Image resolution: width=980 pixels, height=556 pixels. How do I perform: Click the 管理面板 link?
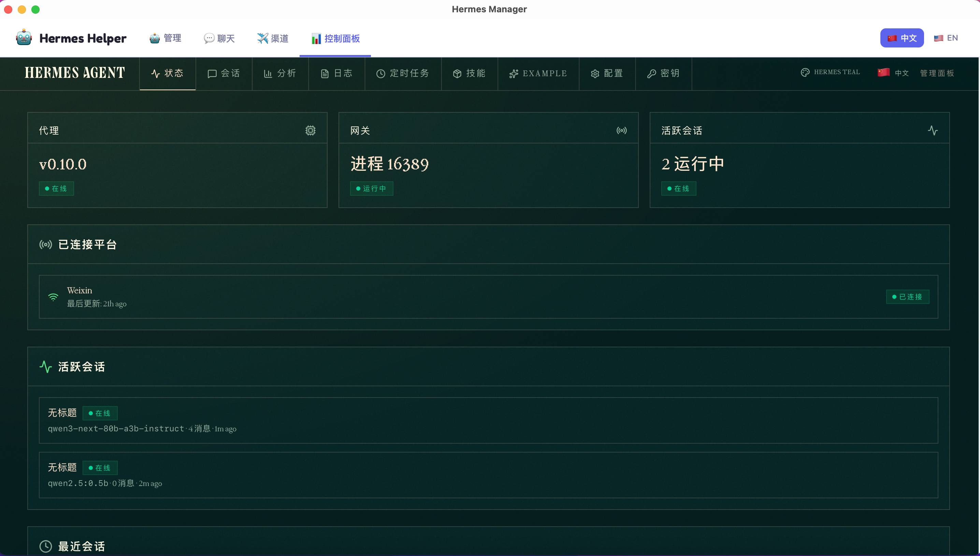point(937,73)
